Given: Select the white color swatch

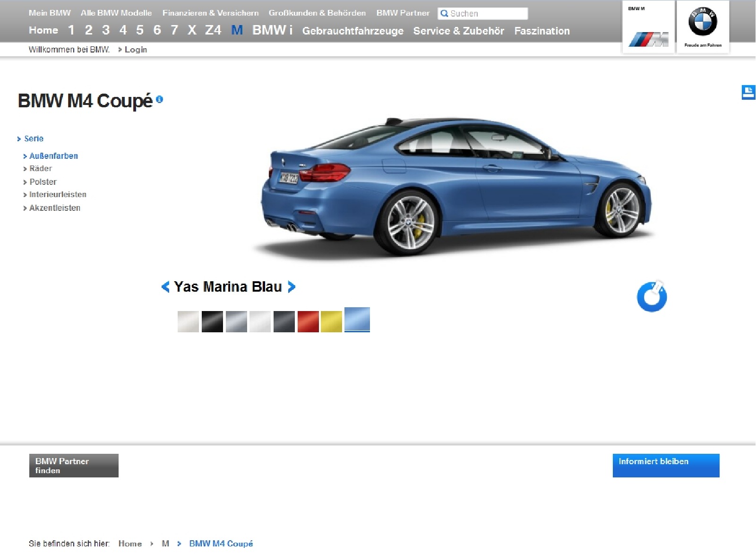Looking at the screenshot, I should point(188,321).
